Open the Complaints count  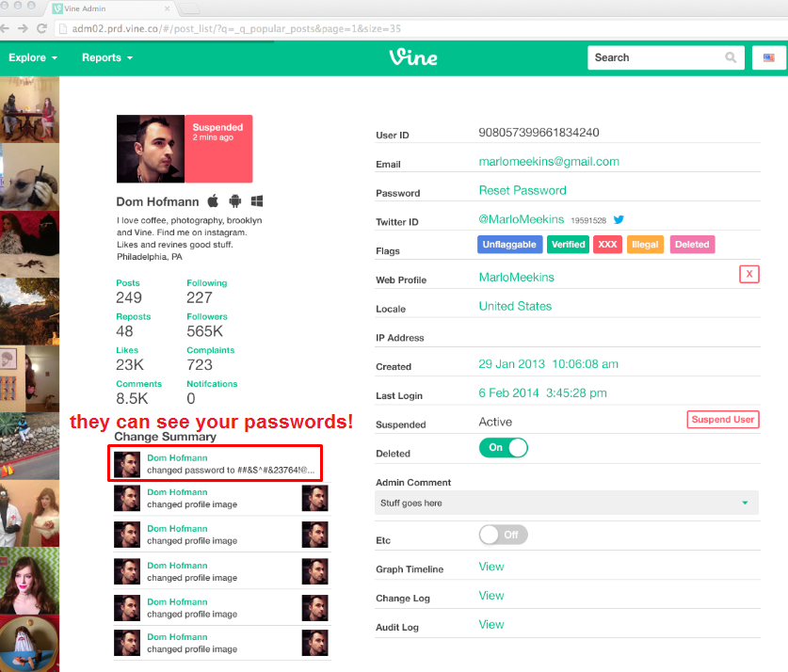200,364
